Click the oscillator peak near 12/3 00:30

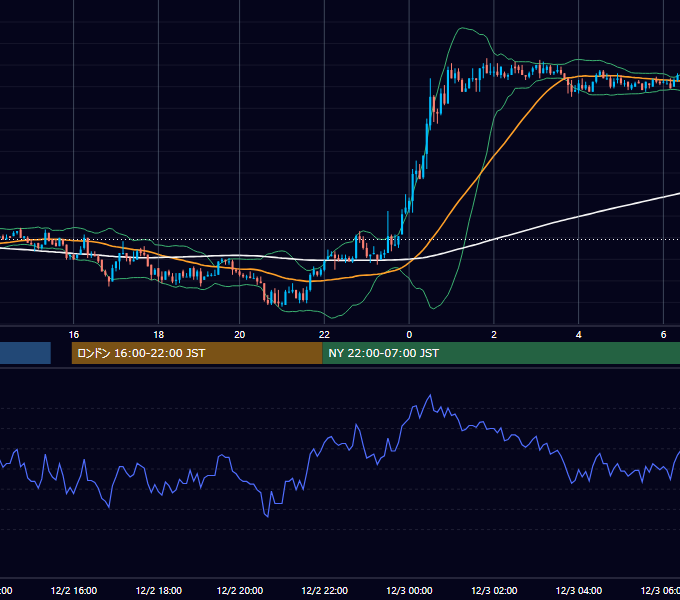(430, 395)
